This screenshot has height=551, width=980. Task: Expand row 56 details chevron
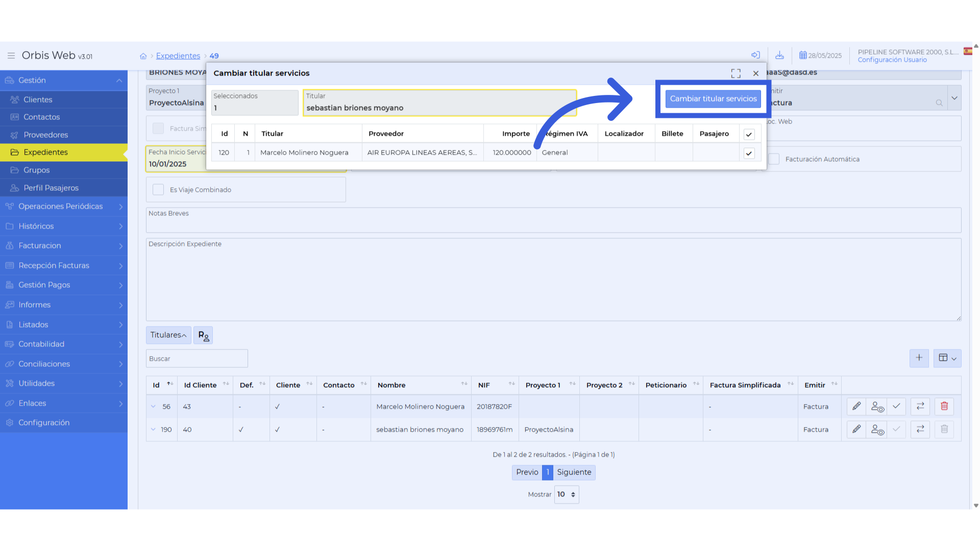click(153, 407)
